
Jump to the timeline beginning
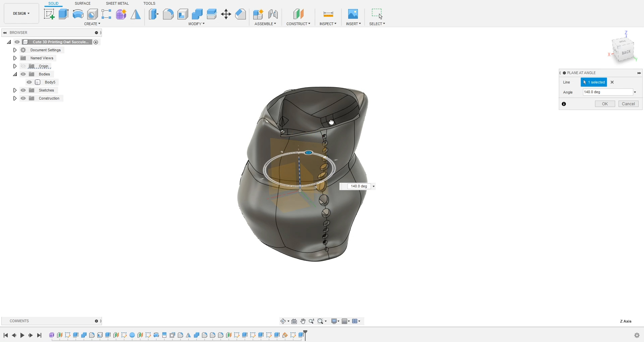coord(6,335)
